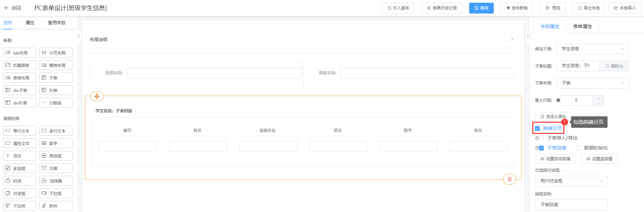Add a tab布局 control
The width and height of the screenshot is (644, 212).
click(x=20, y=53)
